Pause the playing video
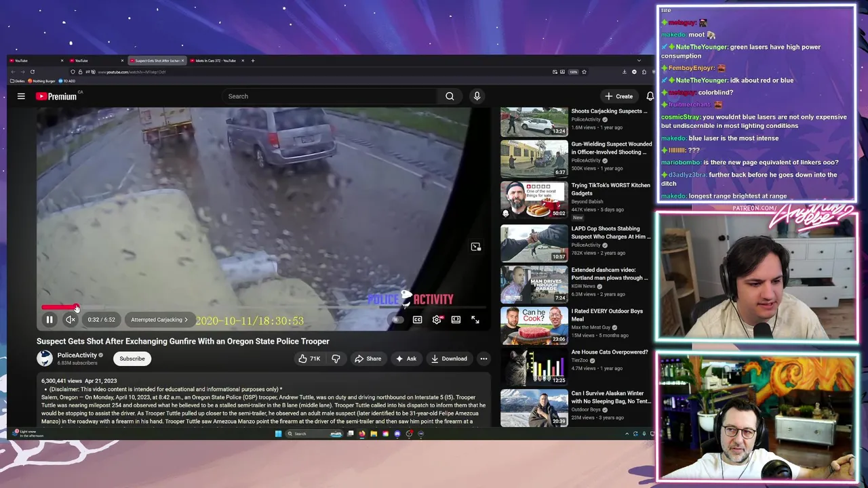The image size is (868, 488). 50,320
